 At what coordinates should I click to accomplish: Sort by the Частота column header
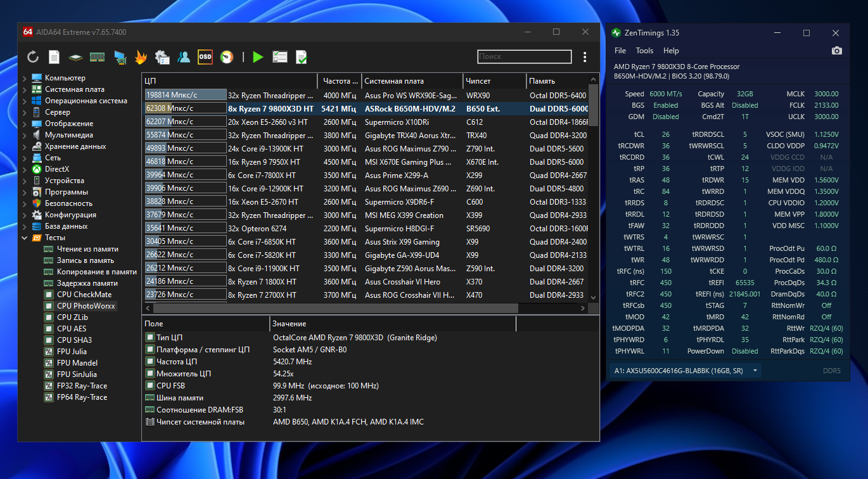point(340,81)
